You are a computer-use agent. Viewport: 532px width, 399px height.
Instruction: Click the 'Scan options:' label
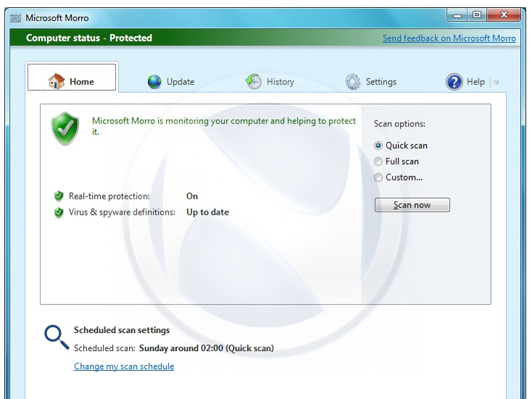pyautogui.click(x=399, y=124)
